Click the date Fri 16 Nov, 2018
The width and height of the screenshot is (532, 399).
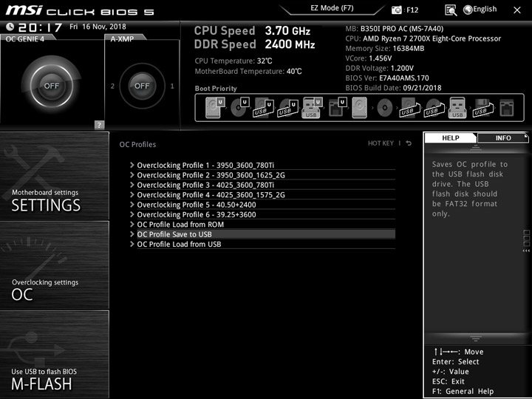click(x=98, y=27)
